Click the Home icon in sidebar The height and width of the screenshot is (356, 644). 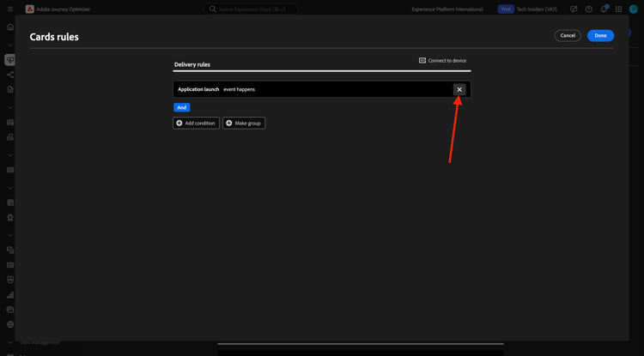click(x=10, y=27)
